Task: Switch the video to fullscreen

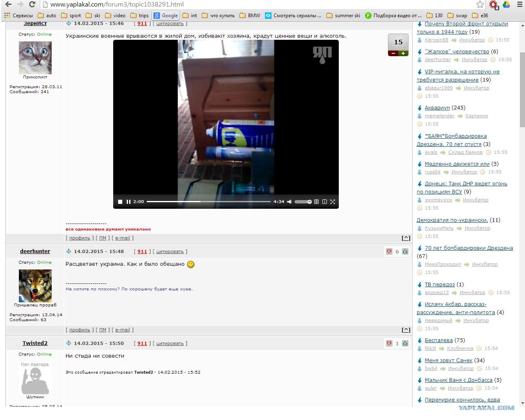Action: pyautogui.click(x=333, y=202)
